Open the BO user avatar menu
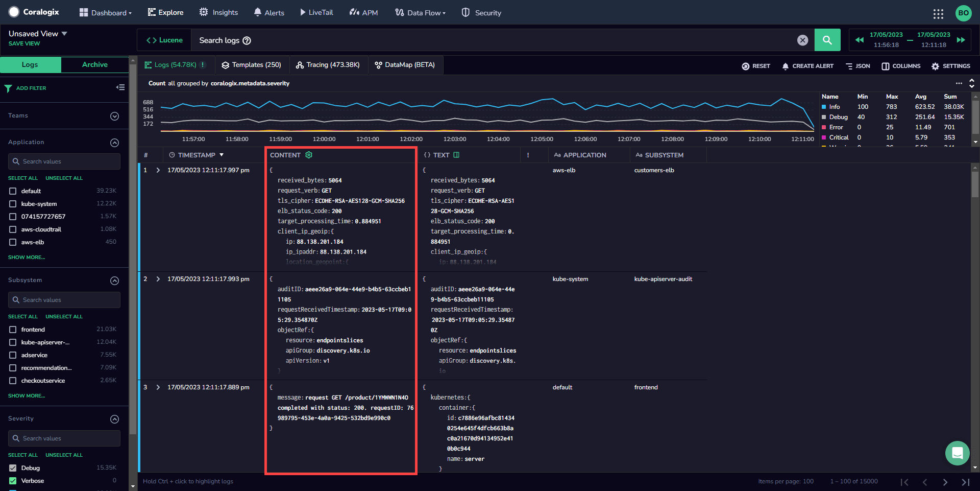Viewport: 980px width, 491px height. click(963, 13)
